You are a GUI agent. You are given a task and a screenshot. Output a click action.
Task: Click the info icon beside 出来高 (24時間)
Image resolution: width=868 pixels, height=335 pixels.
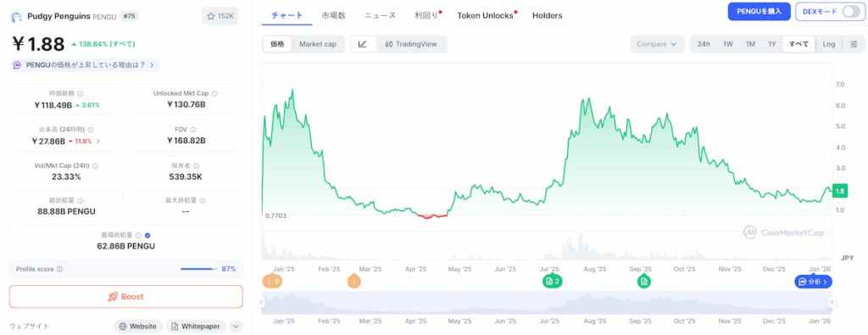pos(90,130)
